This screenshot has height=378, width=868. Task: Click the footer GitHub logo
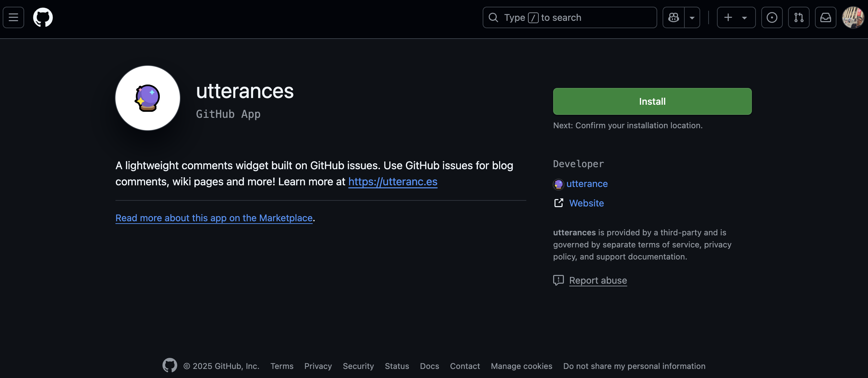pos(170,366)
